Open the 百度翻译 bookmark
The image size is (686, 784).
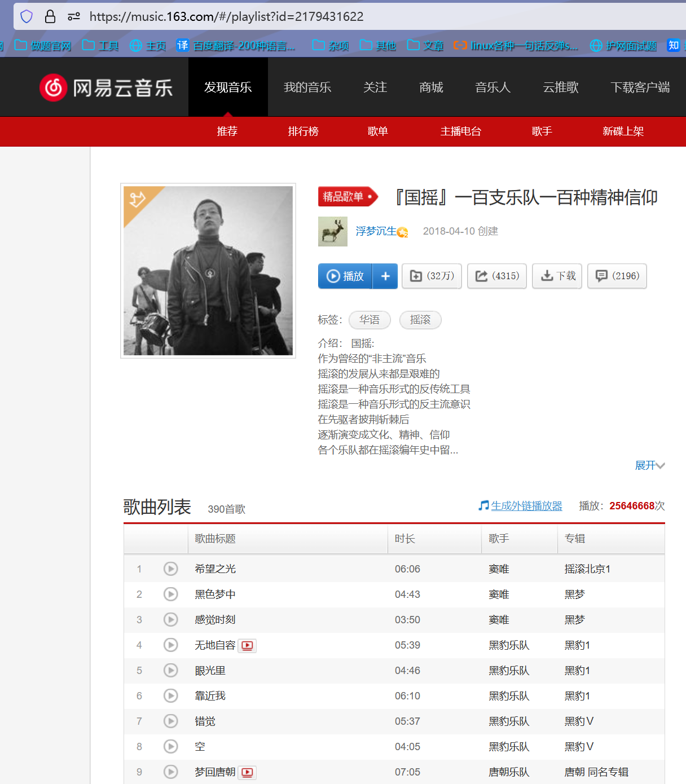pyautogui.click(x=236, y=46)
